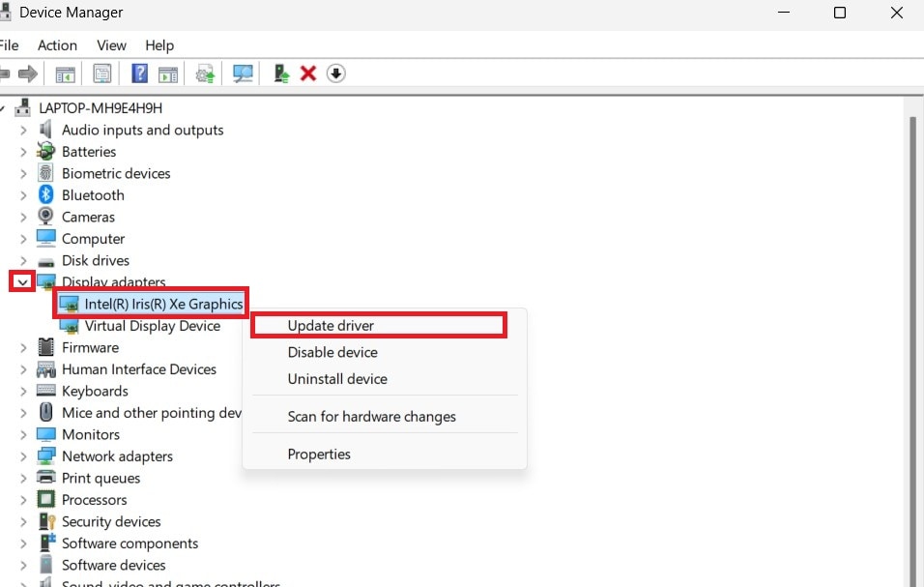924x587 pixels.
Task: Select the Software devices row
Action: (x=114, y=565)
